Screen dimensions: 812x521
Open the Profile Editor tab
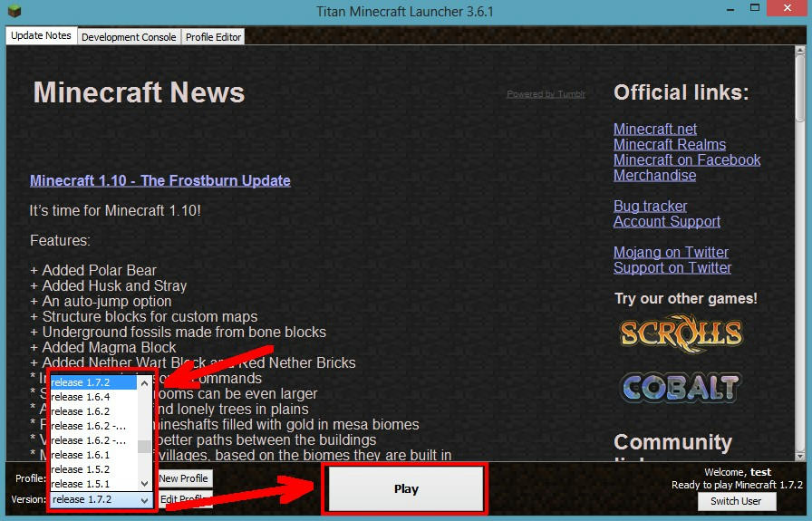pyautogui.click(x=213, y=37)
